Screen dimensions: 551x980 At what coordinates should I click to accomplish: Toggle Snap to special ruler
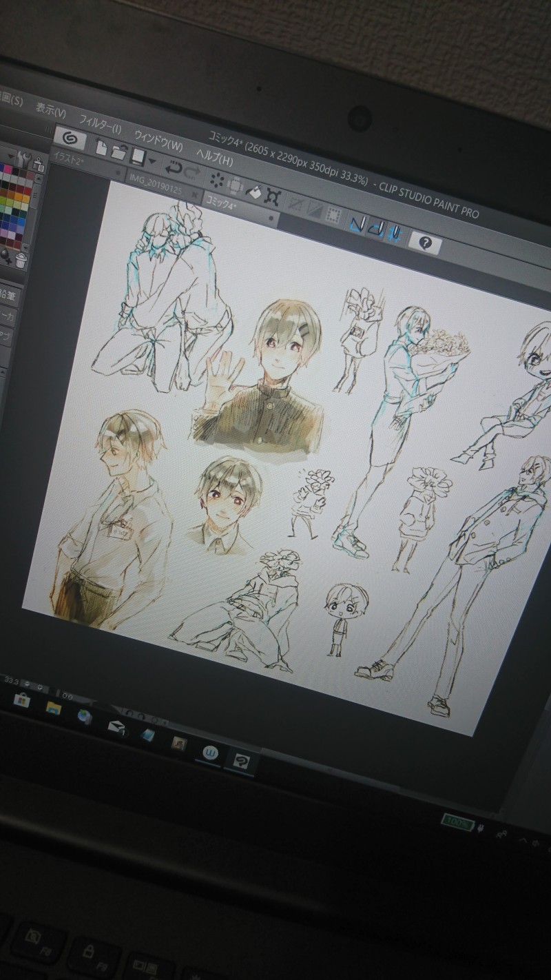(x=375, y=229)
